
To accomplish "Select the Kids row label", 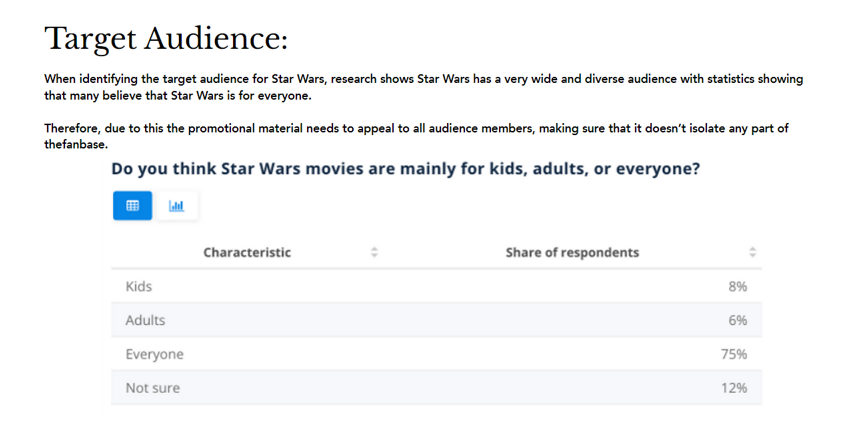I will pos(139,286).
